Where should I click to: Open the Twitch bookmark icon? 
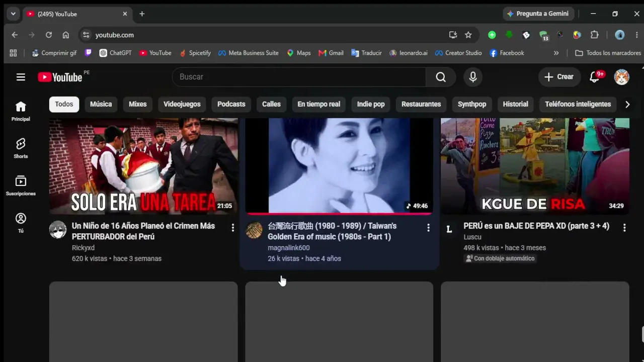[89, 53]
